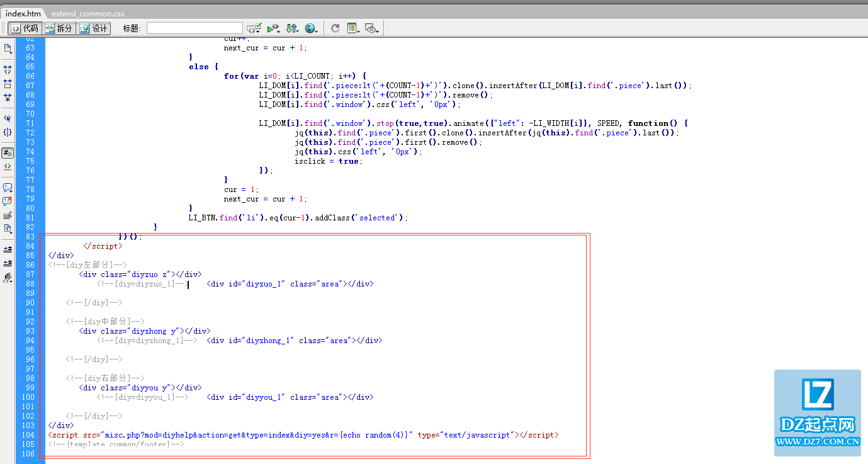The height and width of the screenshot is (464, 868).
Task: Click the Select Parent Tag icon
Action: pos(8,118)
